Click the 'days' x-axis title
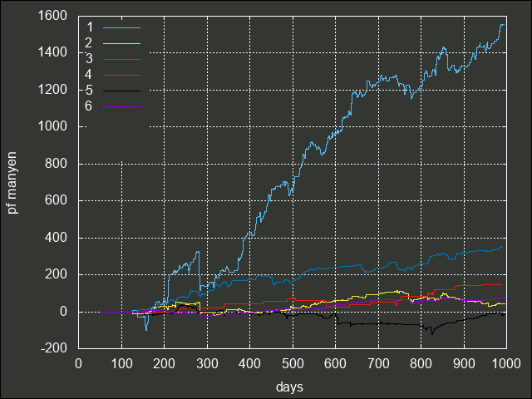This screenshot has height=399, width=532. pyautogui.click(x=289, y=387)
